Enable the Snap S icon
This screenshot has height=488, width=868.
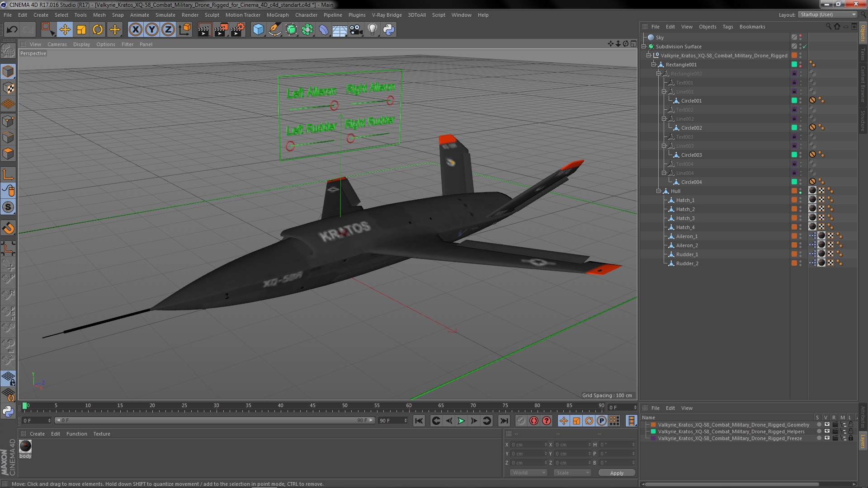tap(8, 207)
